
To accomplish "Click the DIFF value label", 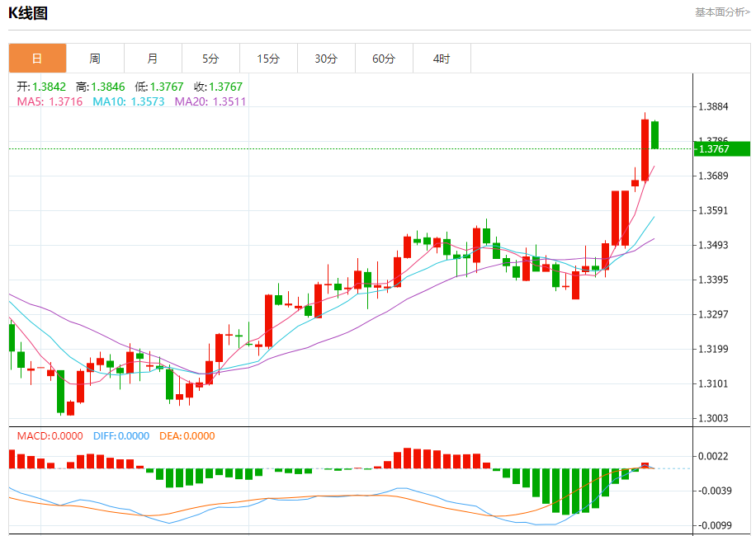I will [x=121, y=436].
